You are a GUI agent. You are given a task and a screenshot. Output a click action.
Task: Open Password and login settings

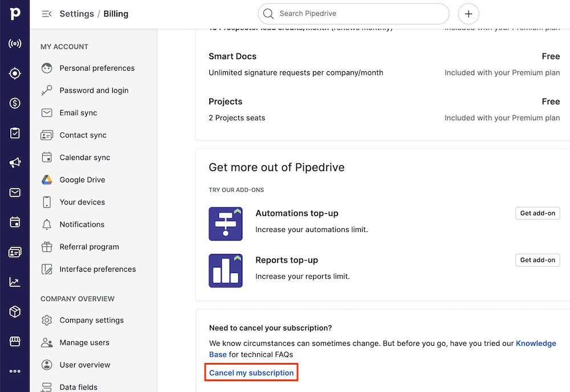coord(93,91)
